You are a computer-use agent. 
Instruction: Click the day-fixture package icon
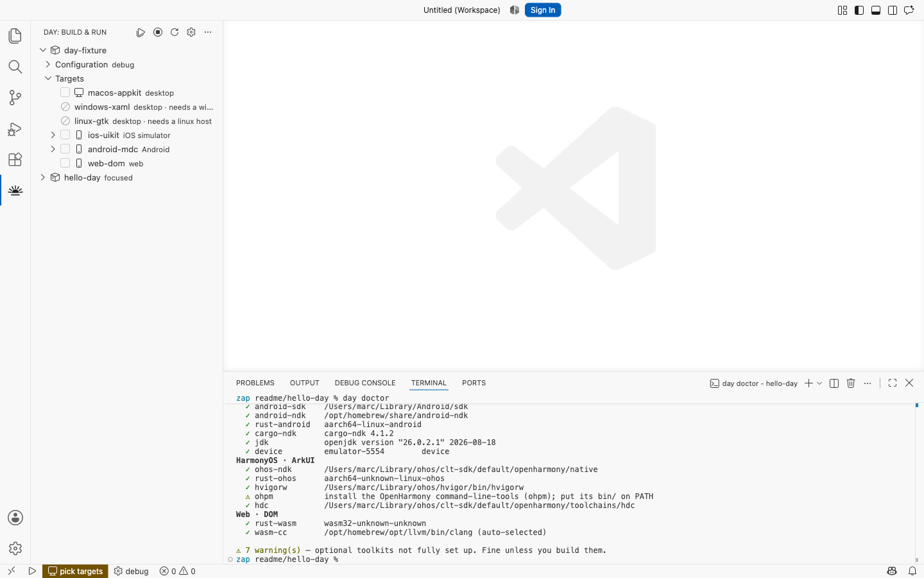55,50
